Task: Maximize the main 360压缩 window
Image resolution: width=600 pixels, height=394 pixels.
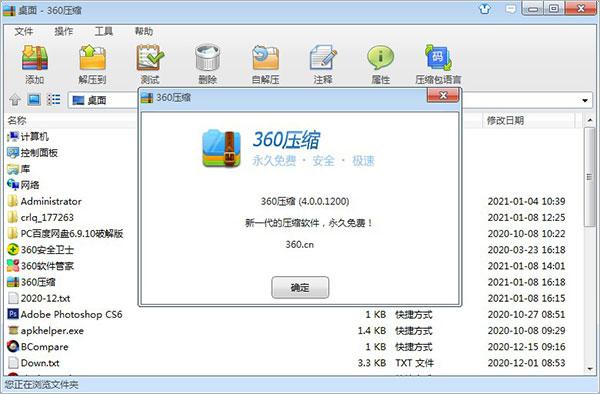Action: point(554,8)
